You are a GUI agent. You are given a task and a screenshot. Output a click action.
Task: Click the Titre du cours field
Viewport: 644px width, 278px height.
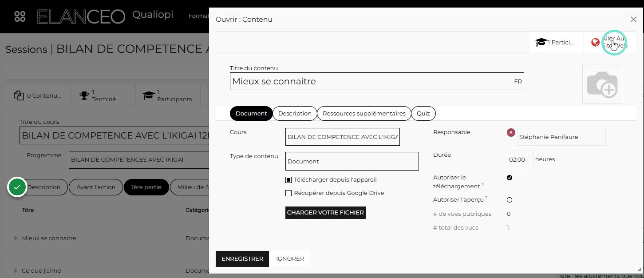(x=114, y=135)
